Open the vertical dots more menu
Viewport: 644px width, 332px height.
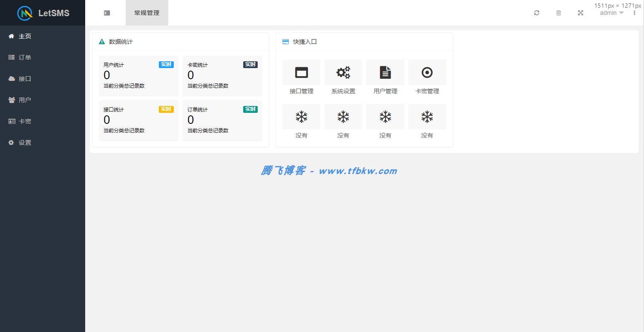click(634, 13)
